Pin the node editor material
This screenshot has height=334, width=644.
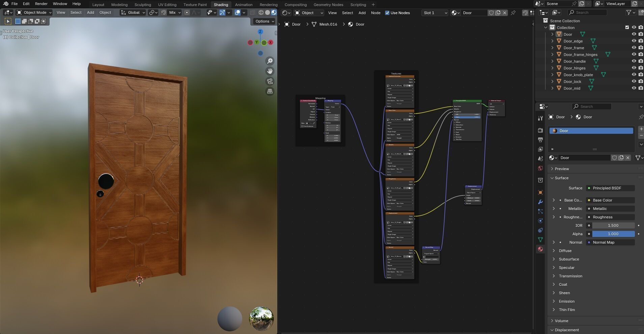click(513, 13)
